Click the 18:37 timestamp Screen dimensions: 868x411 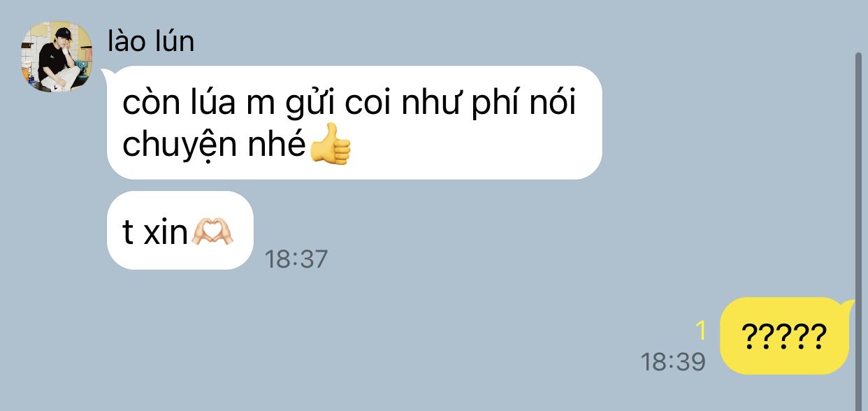coord(296,259)
